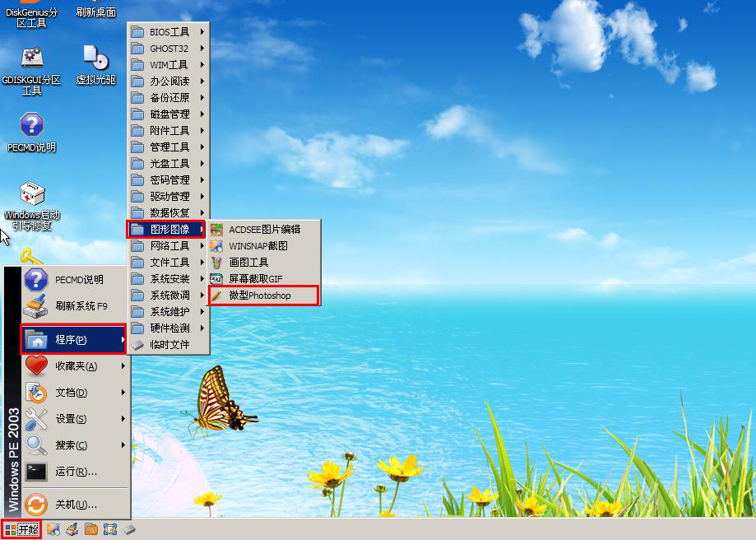
Task: Open the GDISKGUI分区工具 desktop icon
Action: point(31,71)
